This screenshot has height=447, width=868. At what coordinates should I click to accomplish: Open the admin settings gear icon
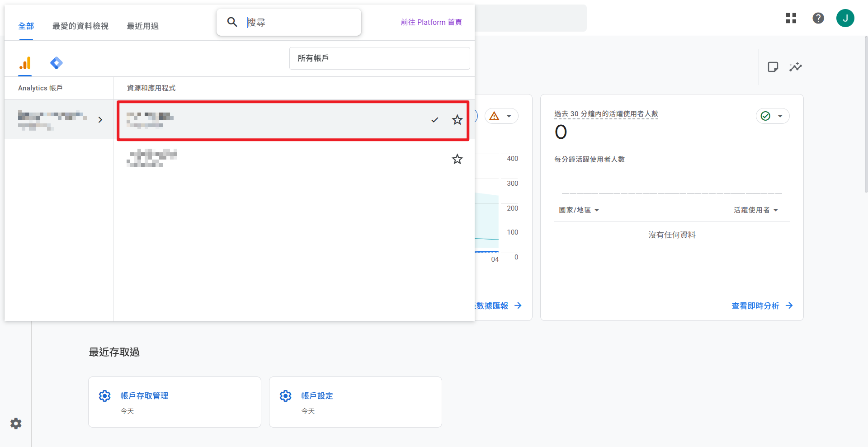[16, 423]
